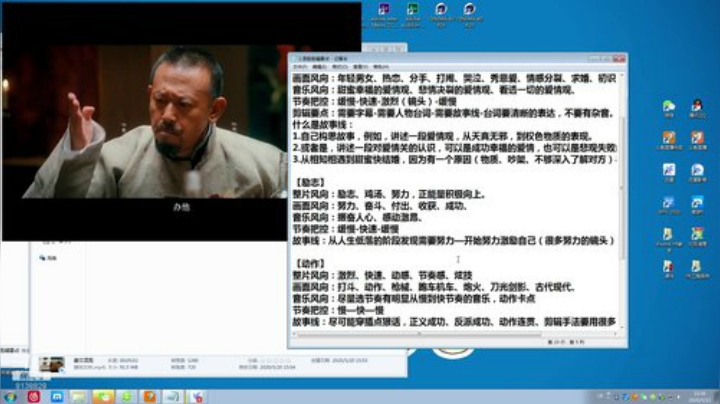Click the line 音乐风向：振奋人心、感动激昂
This screenshot has width=720, height=404.
pos(358,218)
